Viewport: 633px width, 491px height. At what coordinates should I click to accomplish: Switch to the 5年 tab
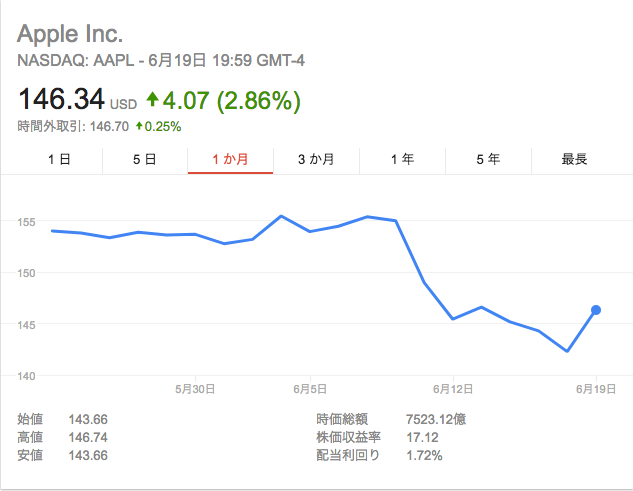click(488, 159)
